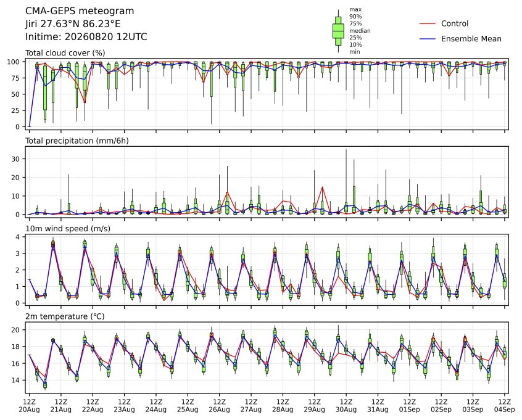Click the '2m temperature (°C)' panel title

click(65, 316)
